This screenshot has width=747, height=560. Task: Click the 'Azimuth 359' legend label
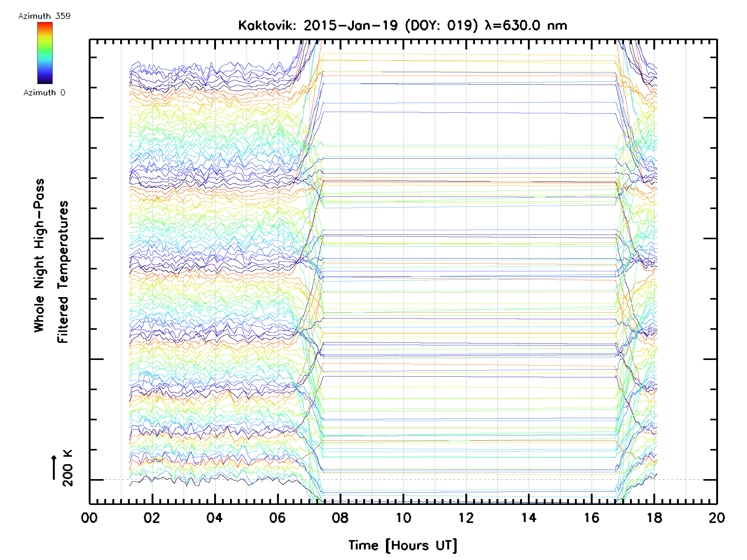[44, 16]
